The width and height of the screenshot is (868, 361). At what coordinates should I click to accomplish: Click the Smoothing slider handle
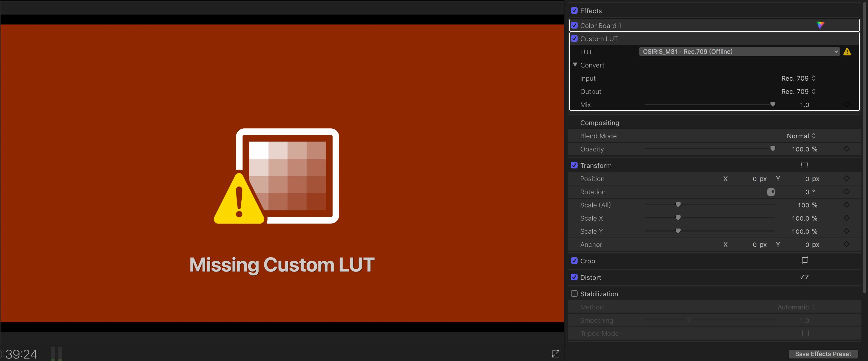[x=689, y=320]
